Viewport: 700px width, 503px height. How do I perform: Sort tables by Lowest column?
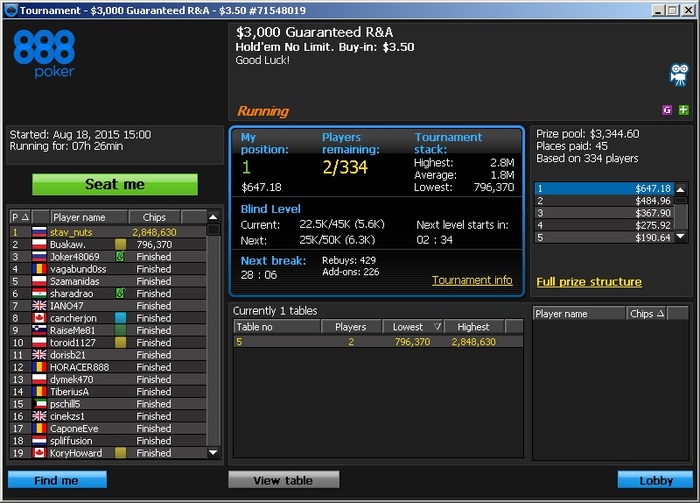[412, 327]
